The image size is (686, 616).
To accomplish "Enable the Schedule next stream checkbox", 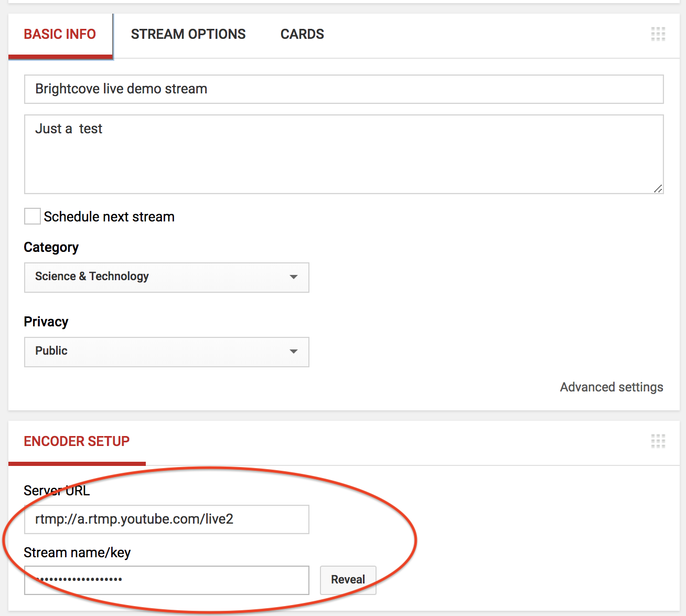I will [33, 216].
